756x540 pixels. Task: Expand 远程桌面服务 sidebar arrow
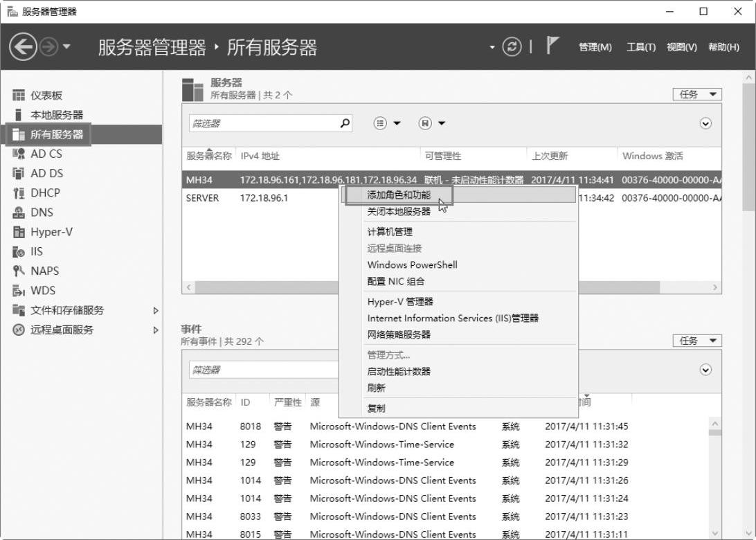click(x=156, y=330)
